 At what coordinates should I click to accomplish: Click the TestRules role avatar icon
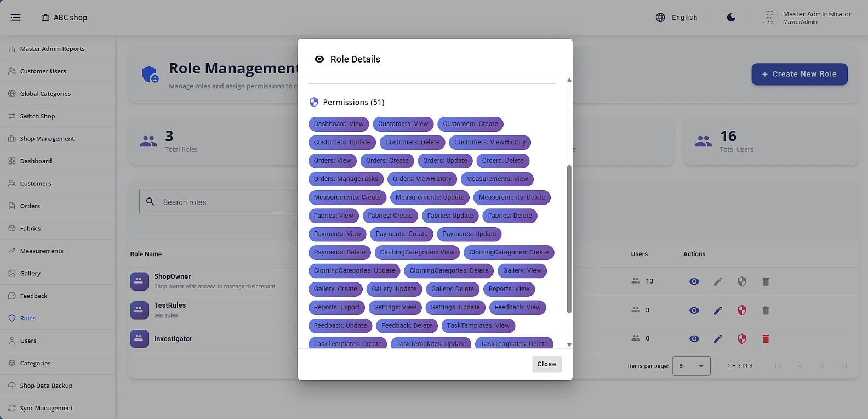pyautogui.click(x=139, y=310)
